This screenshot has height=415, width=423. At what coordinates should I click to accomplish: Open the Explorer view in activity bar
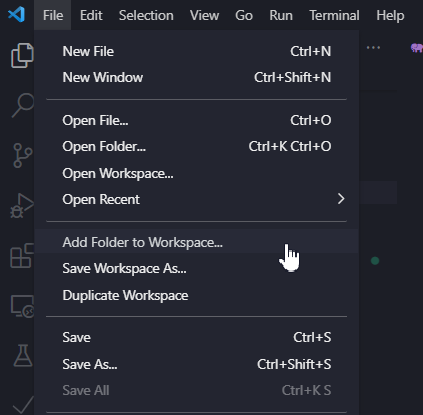coord(22,55)
